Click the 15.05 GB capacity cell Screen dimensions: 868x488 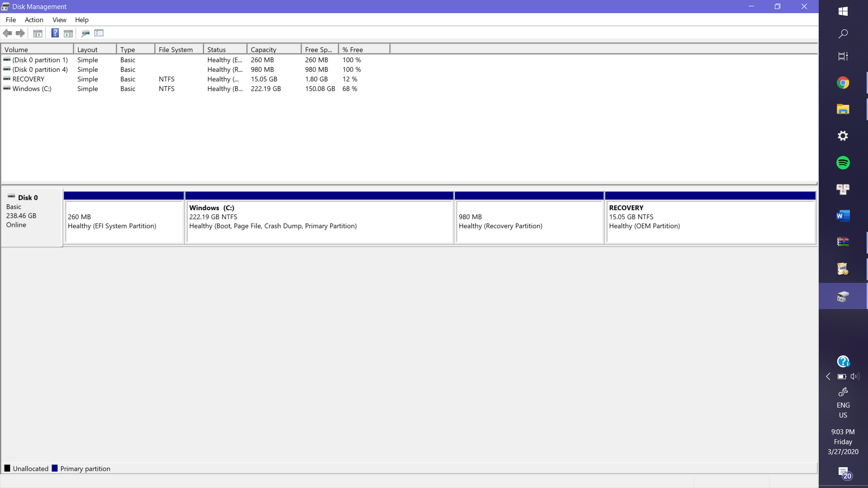point(264,79)
